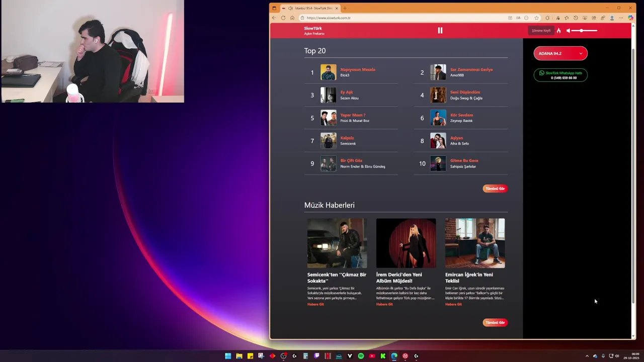Switch to Microsoft Edge in the taskbar
The image size is (644, 362).
pyautogui.click(x=394, y=356)
